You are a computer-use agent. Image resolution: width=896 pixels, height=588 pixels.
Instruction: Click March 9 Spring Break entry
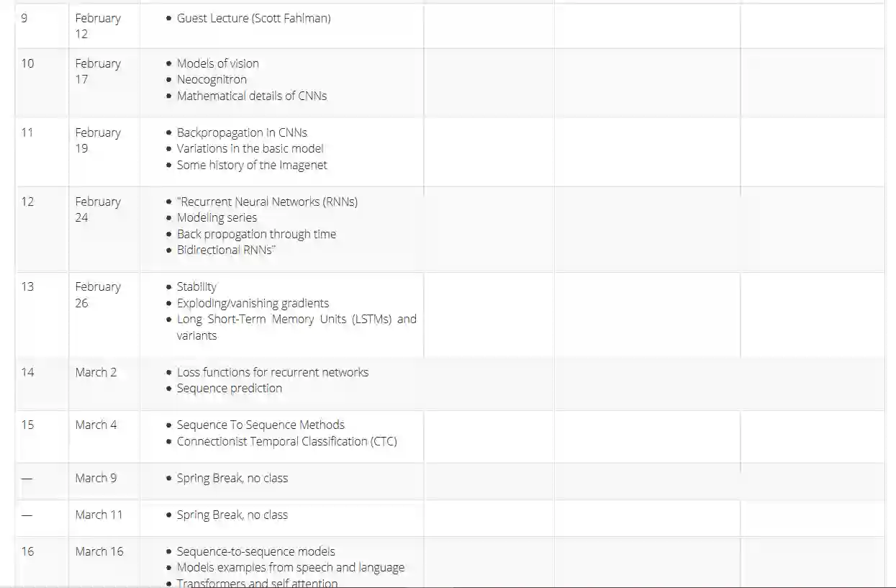(x=232, y=478)
